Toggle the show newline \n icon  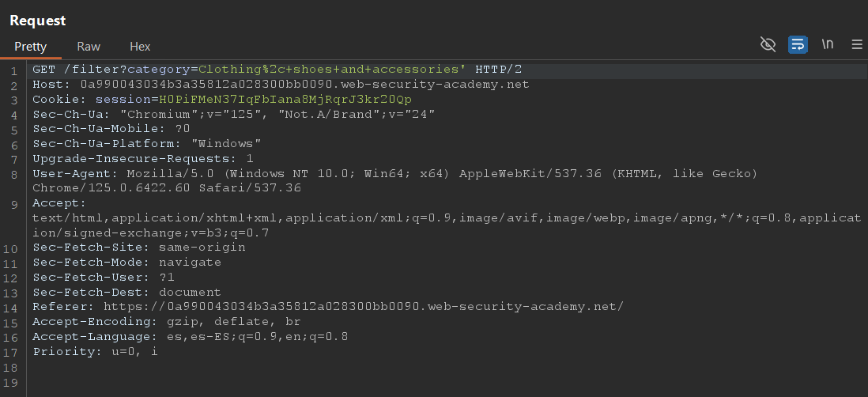point(828,44)
